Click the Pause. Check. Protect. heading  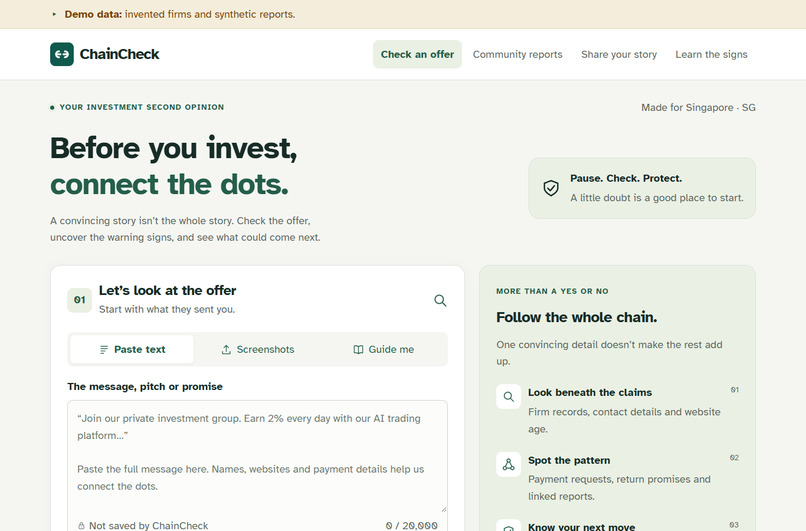626,178
